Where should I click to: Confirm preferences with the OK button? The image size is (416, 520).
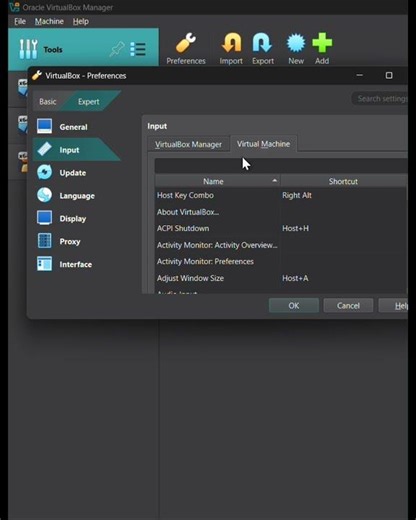294,306
